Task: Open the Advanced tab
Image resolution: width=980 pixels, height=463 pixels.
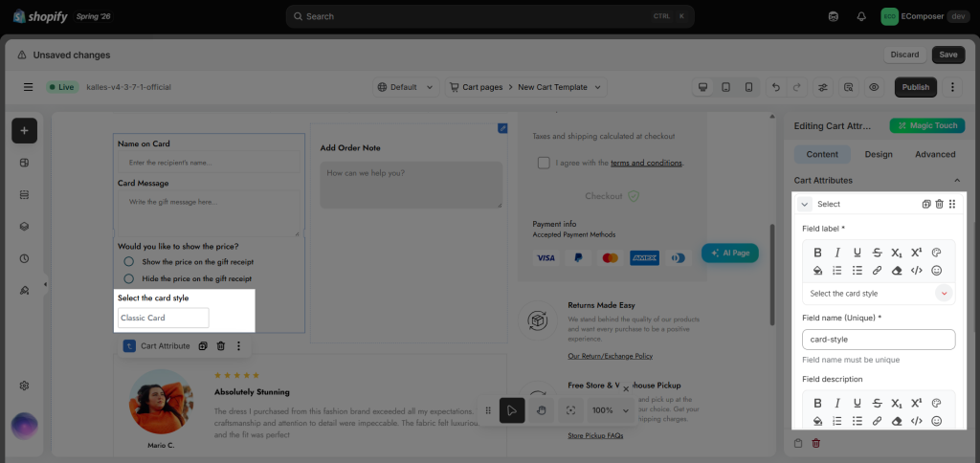Action: pyautogui.click(x=935, y=154)
